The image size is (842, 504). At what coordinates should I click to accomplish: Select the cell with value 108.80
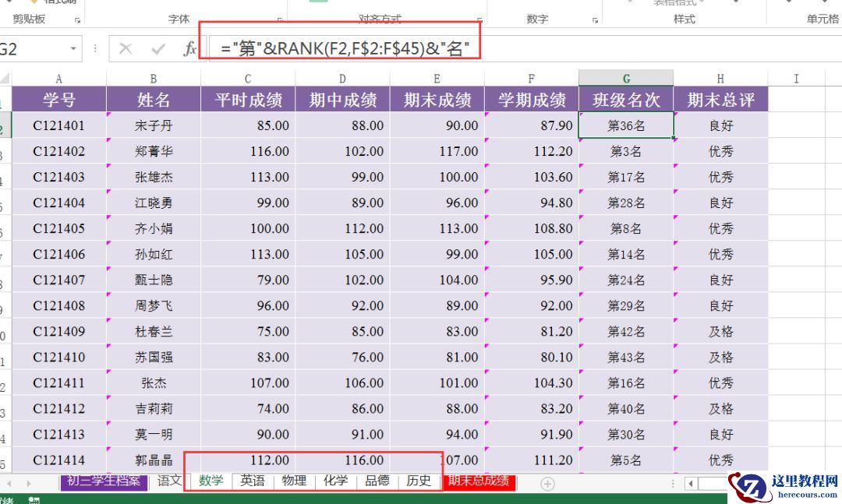click(x=532, y=229)
